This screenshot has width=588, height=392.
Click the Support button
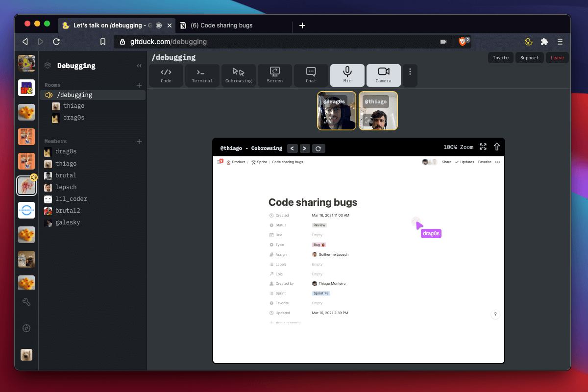point(530,58)
